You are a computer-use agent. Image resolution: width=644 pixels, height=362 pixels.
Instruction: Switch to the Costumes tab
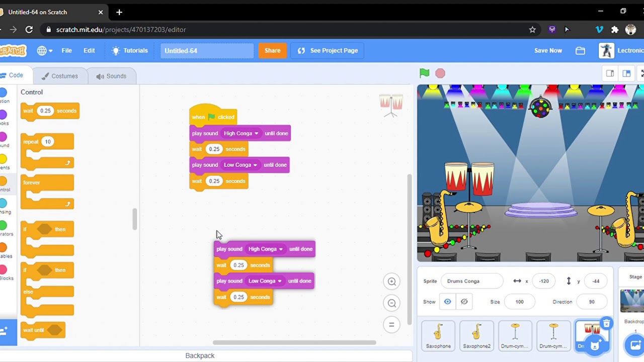pos(60,76)
